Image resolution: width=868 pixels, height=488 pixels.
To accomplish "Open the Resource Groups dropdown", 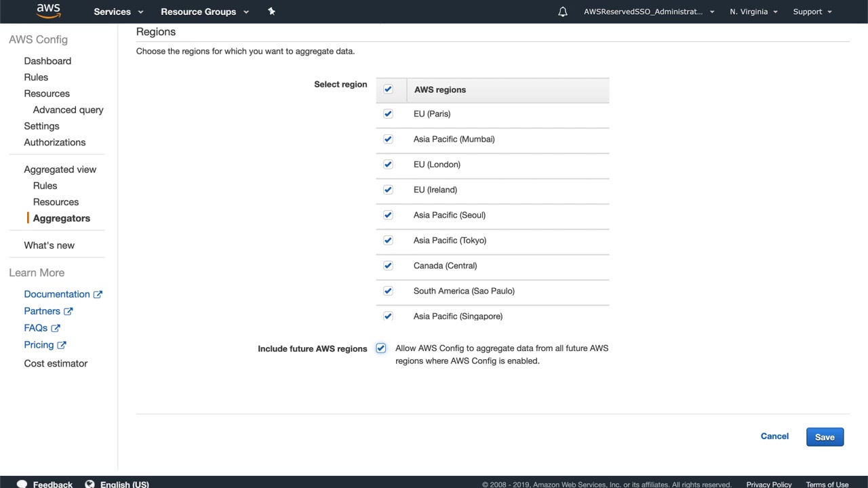I will (x=205, y=12).
